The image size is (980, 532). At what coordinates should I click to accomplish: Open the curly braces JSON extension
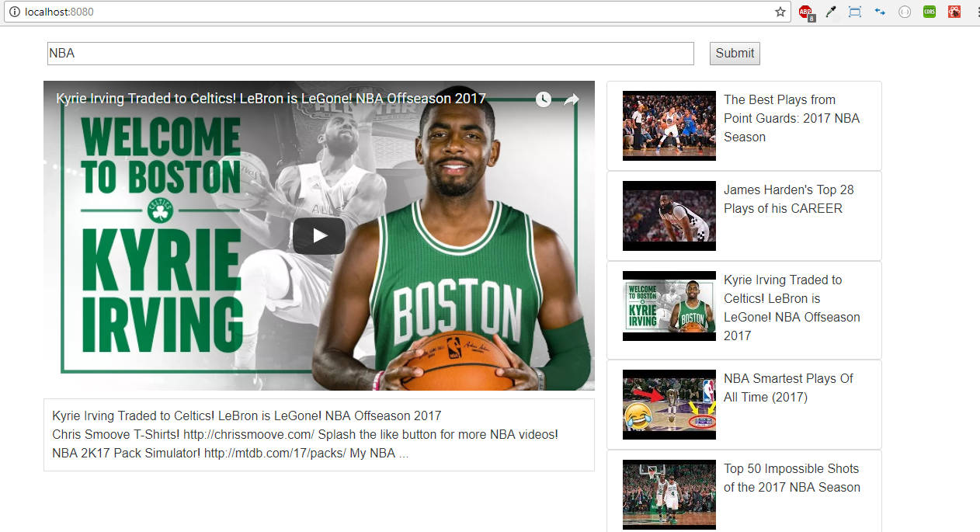(x=905, y=12)
